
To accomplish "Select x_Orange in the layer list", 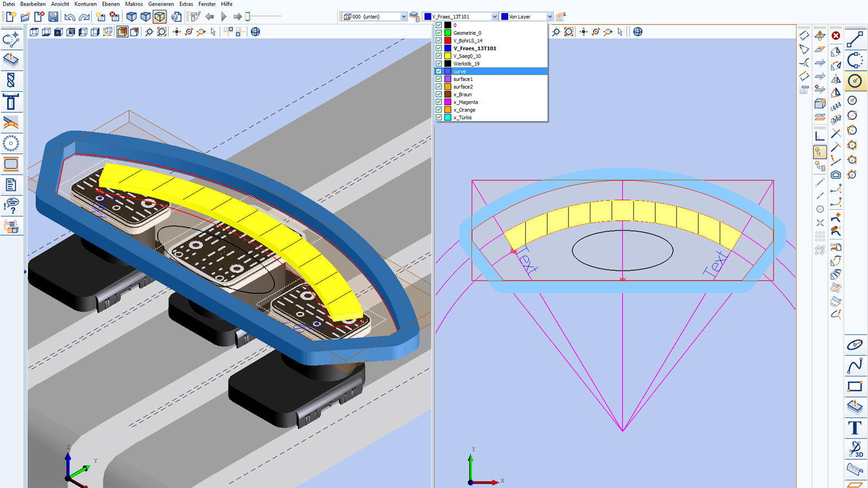I will pyautogui.click(x=491, y=110).
